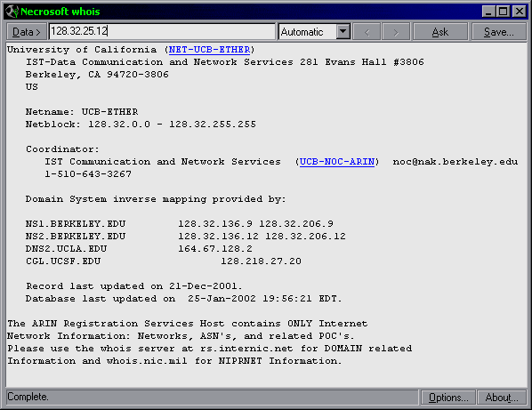Click the NS1.BERKELEY.EDU entry in results
Image resolution: width=532 pixels, height=410 pixels.
tap(76, 224)
